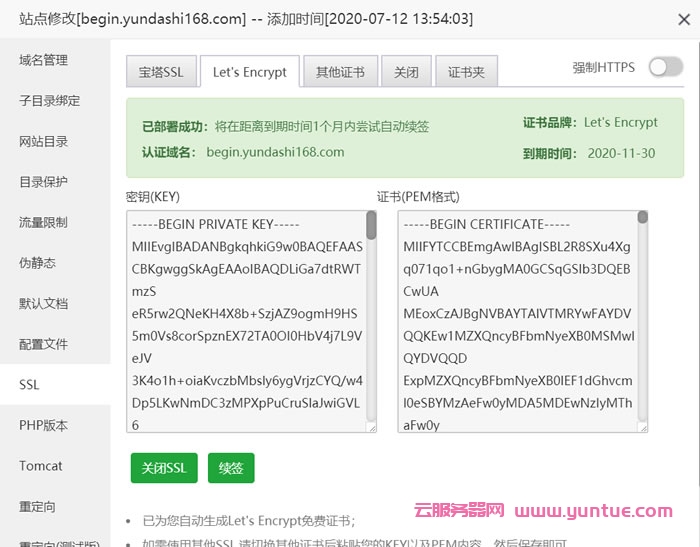Click the green 关闭SSL button

point(164,468)
